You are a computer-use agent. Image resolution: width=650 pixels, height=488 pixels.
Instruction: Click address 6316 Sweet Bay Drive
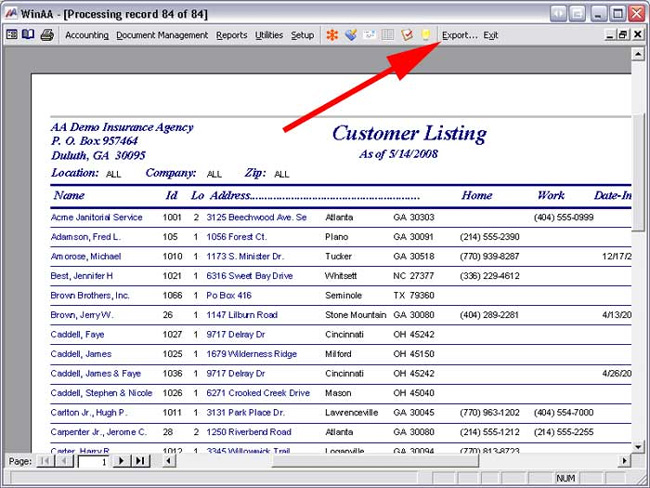[x=250, y=276]
